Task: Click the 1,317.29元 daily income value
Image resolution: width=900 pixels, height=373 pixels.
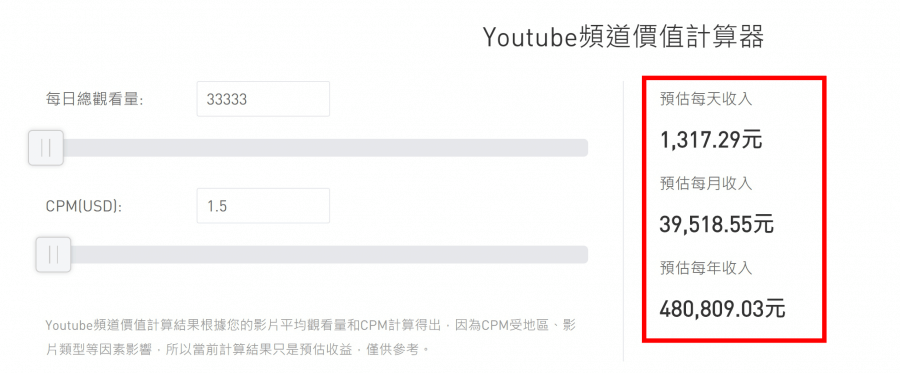Action: point(711,140)
